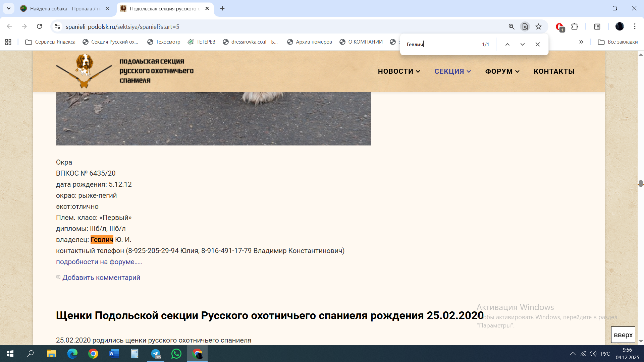This screenshot has width=644, height=362.
Task: Open the side panel icon
Action: point(597,26)
